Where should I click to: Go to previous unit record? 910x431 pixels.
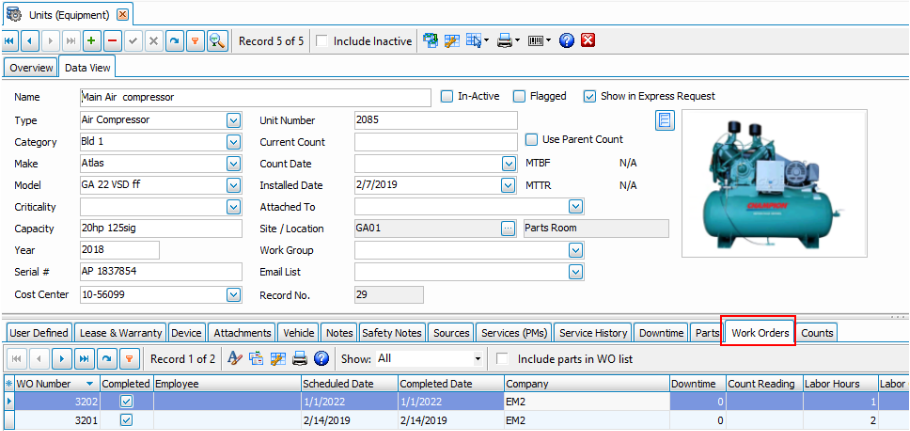coord(30,41)
